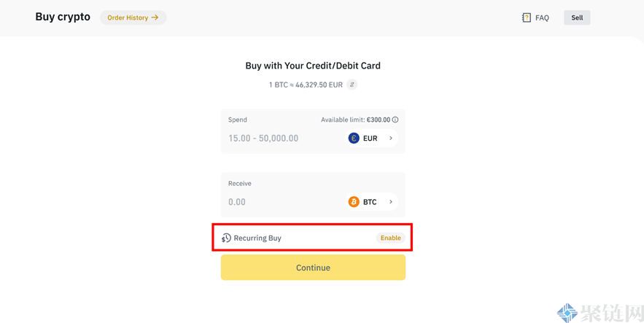Screen dimensions: 644x323
Task: Click the arrow icon beside Order History
Action: coord(155,17)
